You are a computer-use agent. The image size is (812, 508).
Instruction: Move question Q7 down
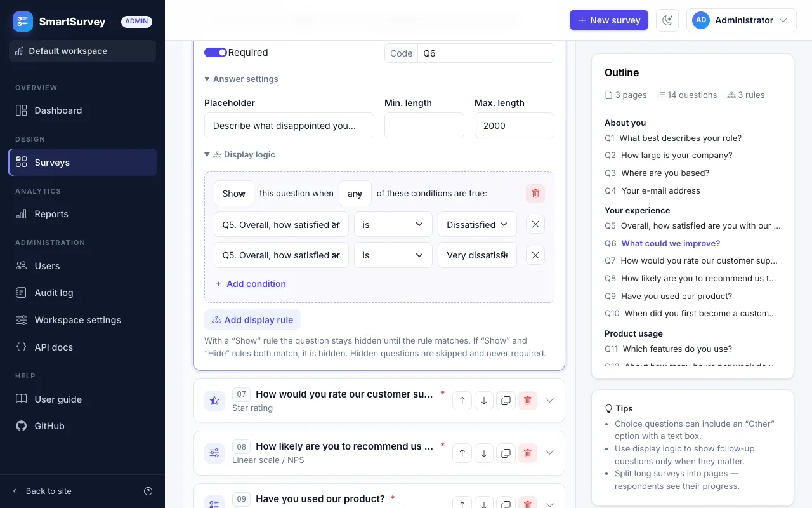[484, 401]
